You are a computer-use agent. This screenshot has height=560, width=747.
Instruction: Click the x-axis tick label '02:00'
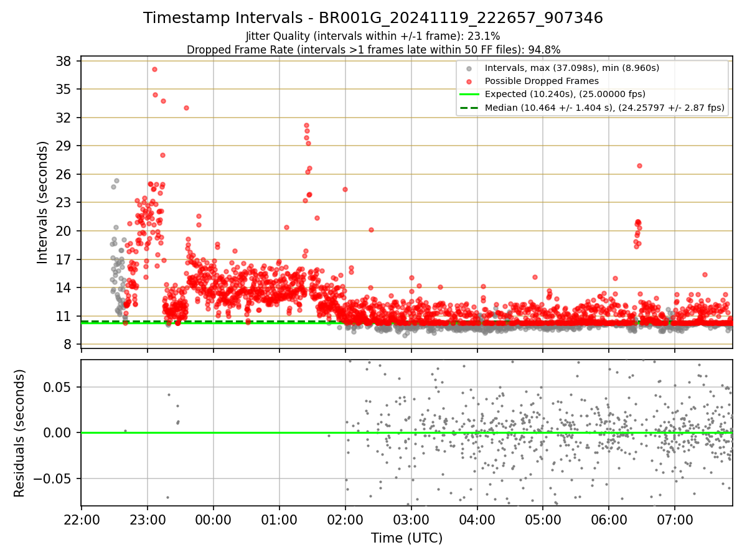click(x=345, y=519)
